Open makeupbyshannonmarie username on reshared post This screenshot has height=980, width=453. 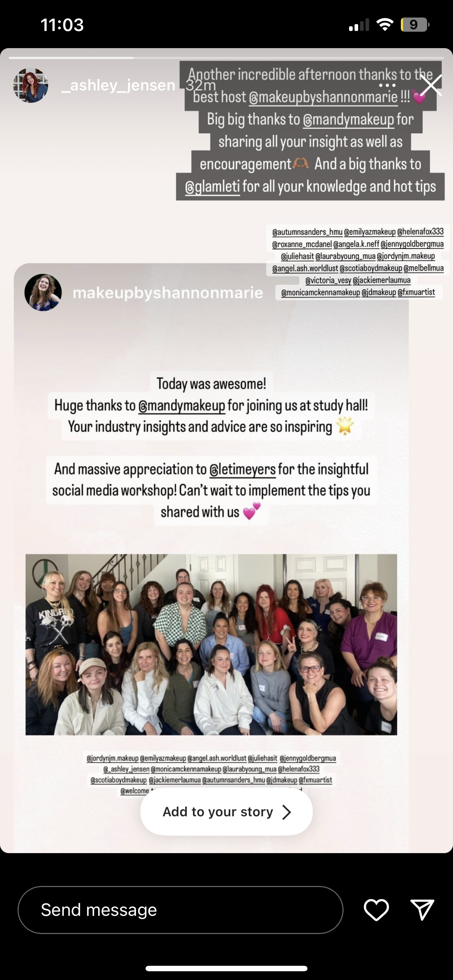tap(168, 292)
